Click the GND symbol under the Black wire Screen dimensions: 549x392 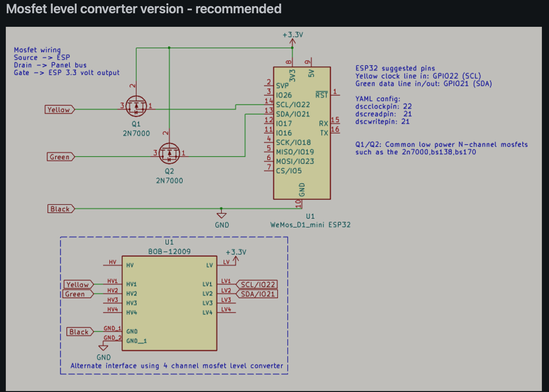click(x=222, y=215)
